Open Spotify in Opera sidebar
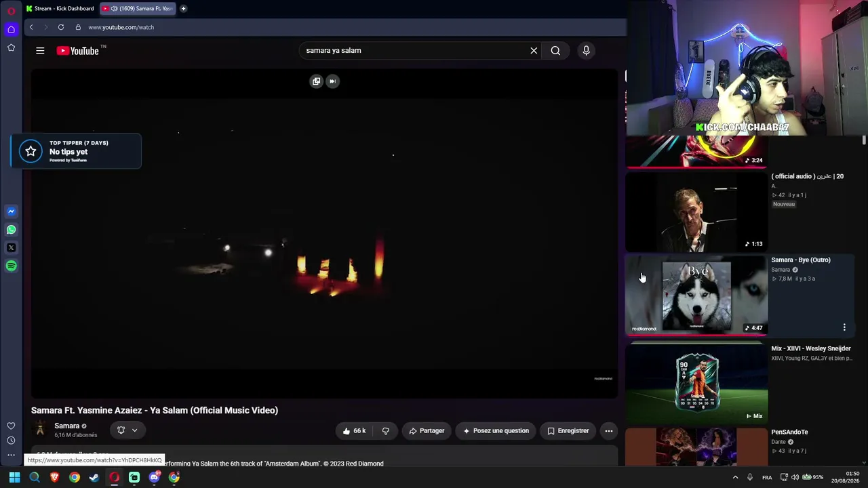This screenshot has width=868, height=488. (11, 266)
